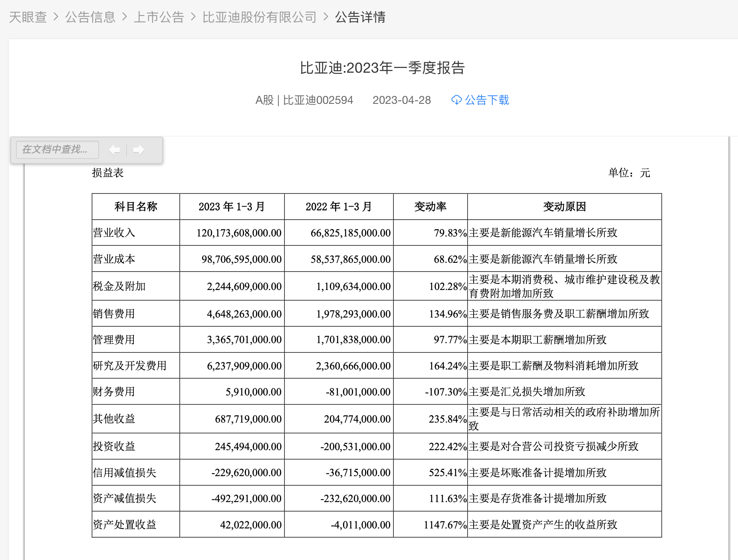Click the 单位：元 label
The image size is (738, 560).
tap(629, 173)
